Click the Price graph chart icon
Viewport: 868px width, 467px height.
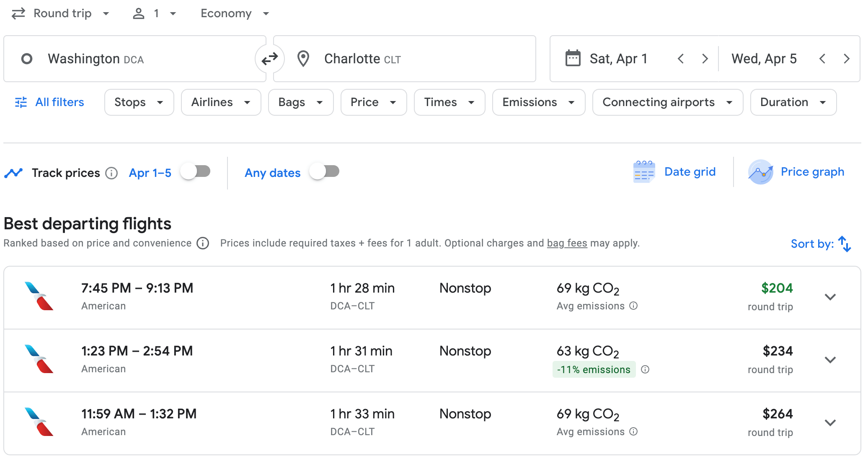[760, 172]
